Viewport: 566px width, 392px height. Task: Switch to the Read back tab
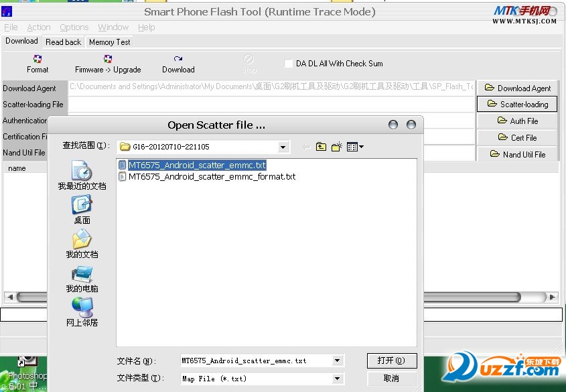click(63, 42)
